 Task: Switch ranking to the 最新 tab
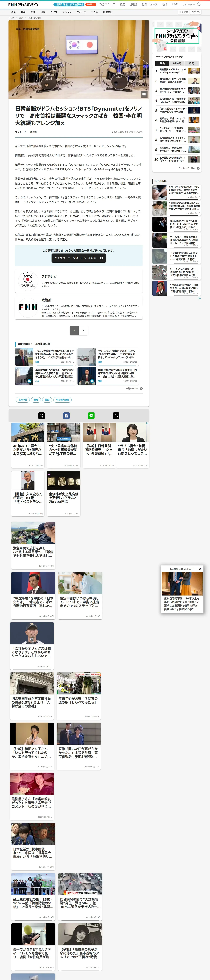162,63
